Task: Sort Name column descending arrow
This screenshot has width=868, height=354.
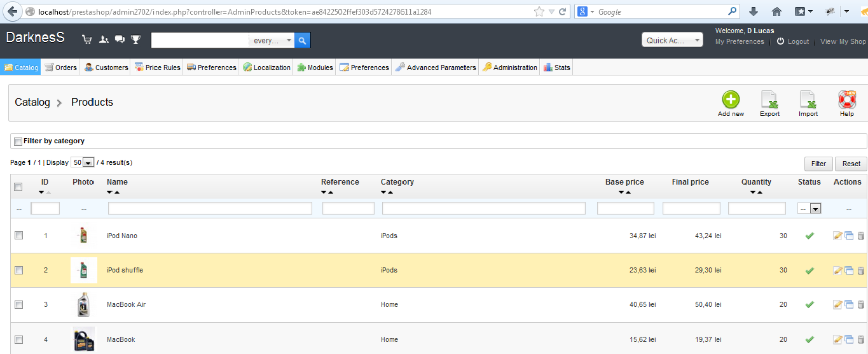Action: 109,192
